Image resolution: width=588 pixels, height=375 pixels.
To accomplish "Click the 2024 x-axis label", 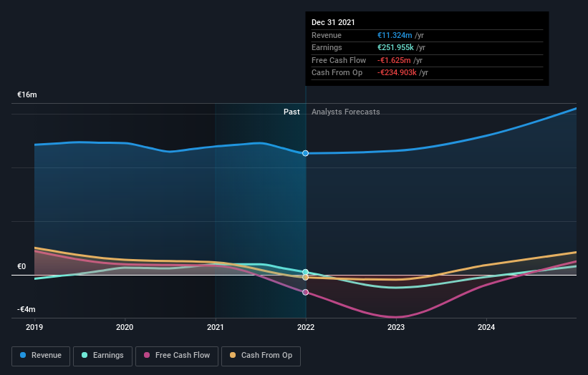I will [486, 328].
